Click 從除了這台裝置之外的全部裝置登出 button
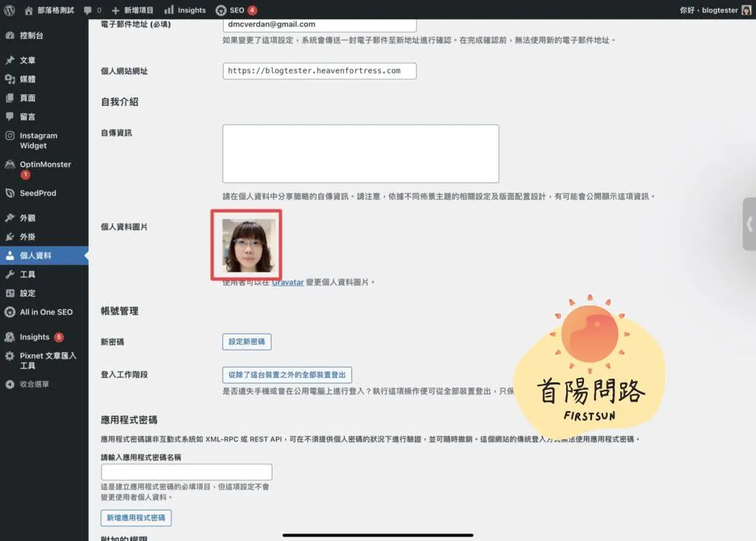 click(x=287, y=375)
